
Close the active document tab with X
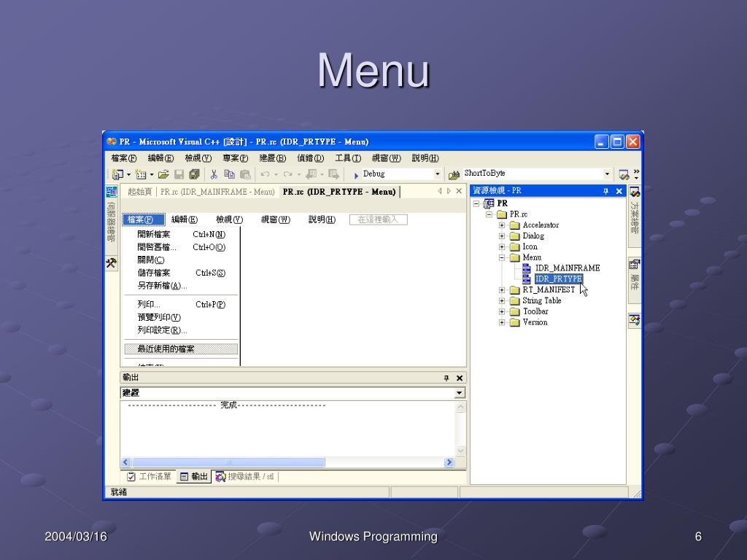tap(459, 191)
